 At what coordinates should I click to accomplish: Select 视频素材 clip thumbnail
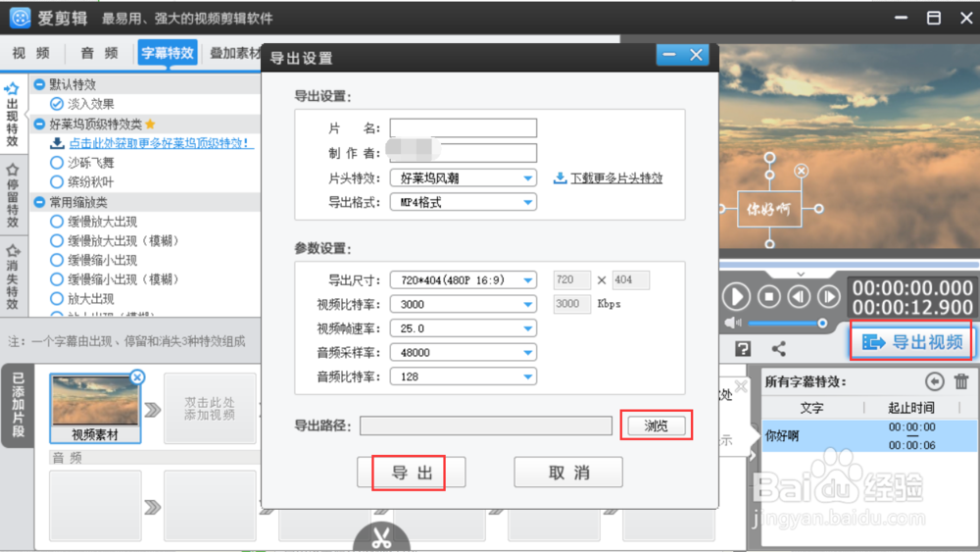[95, 408]
